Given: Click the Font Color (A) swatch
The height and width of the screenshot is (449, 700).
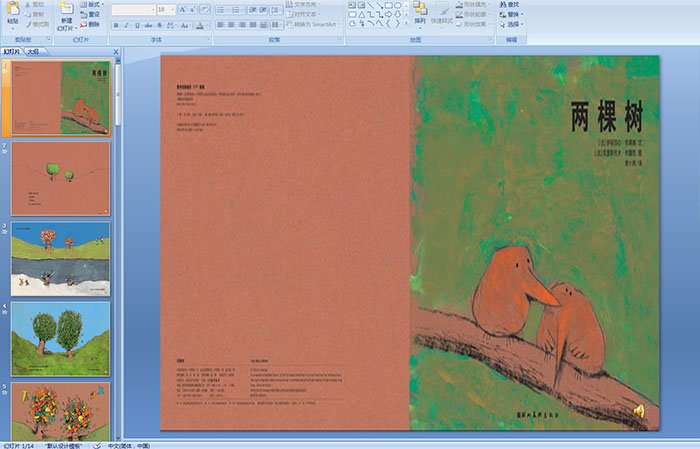Looking at the screenshot, I should tap(200, 25).
